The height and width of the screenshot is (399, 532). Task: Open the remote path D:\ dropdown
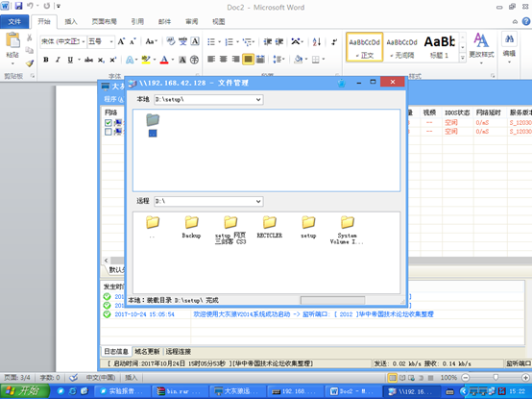click(x=258, y=201)
